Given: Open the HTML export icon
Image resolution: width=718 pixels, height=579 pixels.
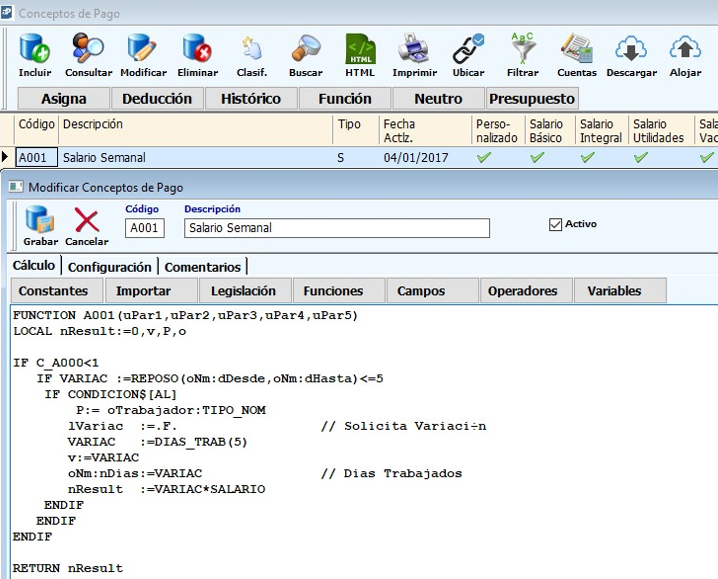Looking at the screenshot, I should tap(360, 50).
